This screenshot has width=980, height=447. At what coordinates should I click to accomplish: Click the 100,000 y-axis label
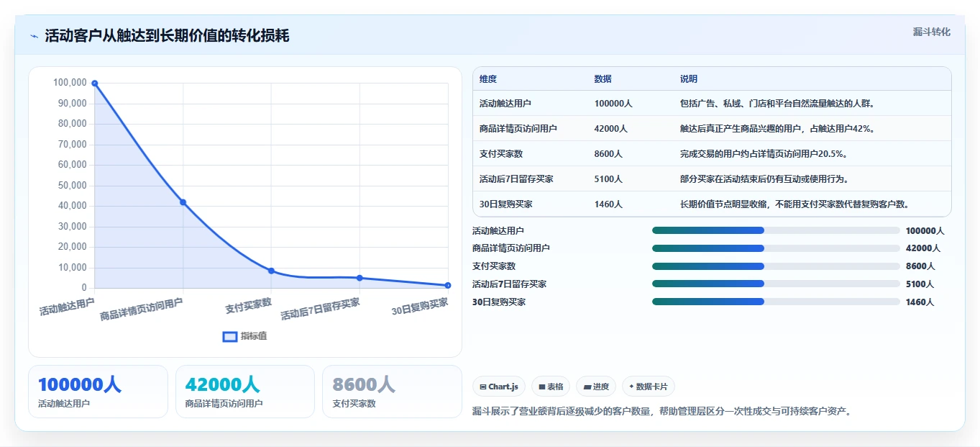pos(70,83)
